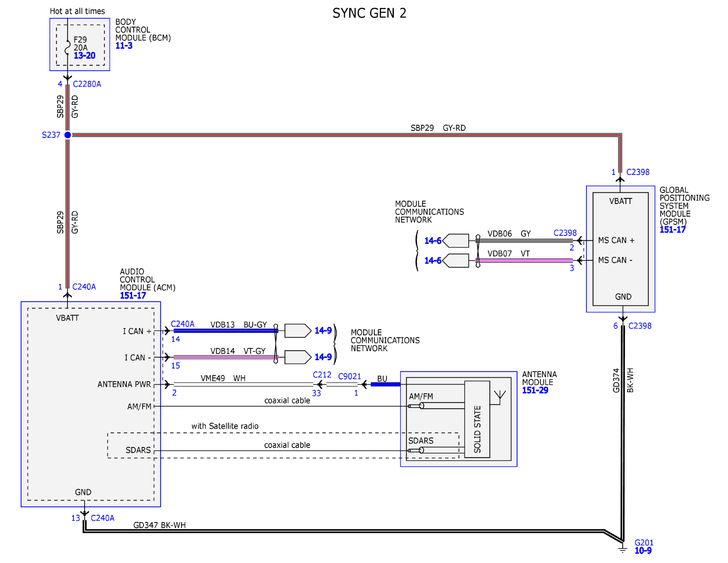Open the 14-9 link on the VDB14 line

[x=323, y=357]
